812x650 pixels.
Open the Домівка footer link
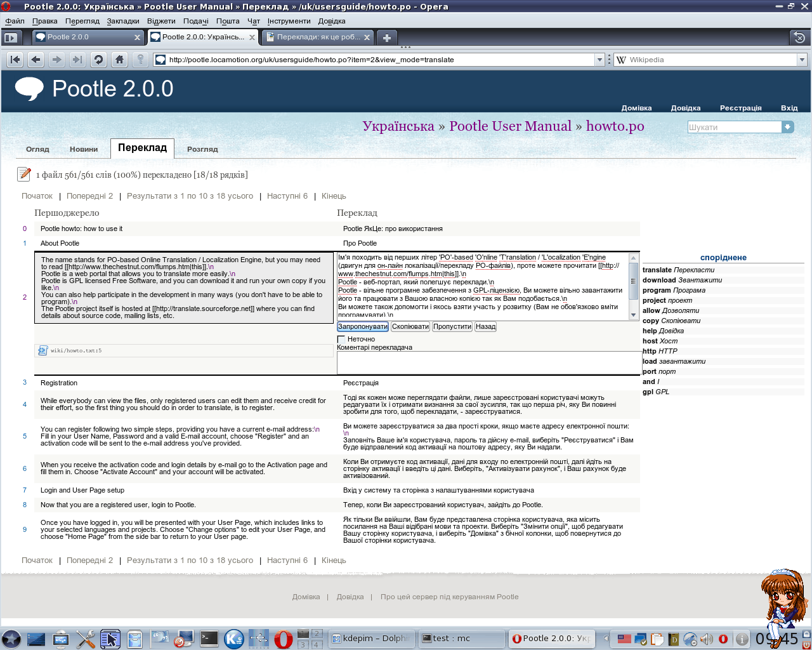(306, 597)
